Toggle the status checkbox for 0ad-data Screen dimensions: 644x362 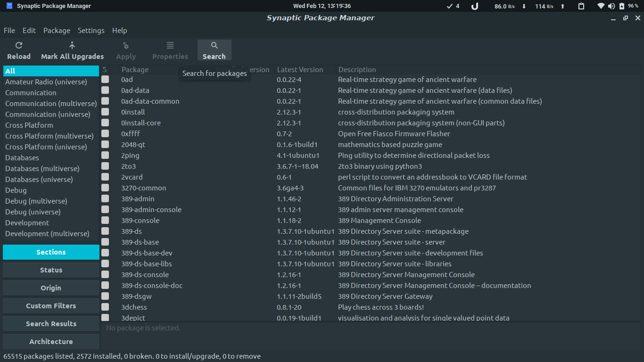pos(105,90)
